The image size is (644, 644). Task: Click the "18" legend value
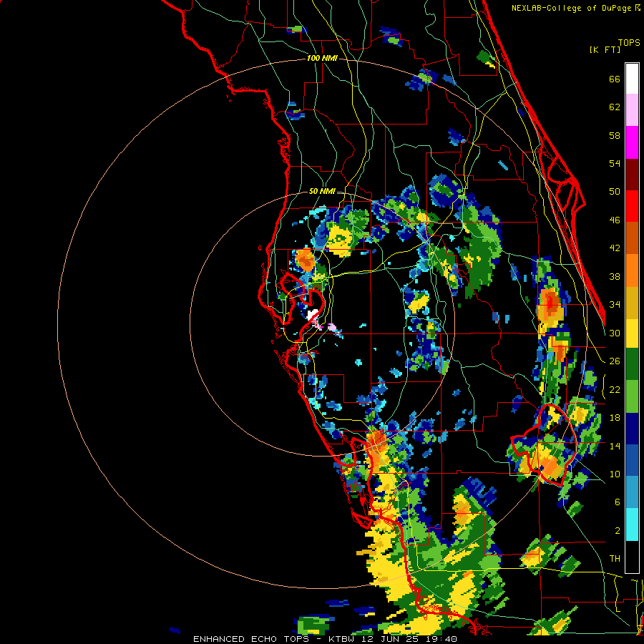click(615, 418)
